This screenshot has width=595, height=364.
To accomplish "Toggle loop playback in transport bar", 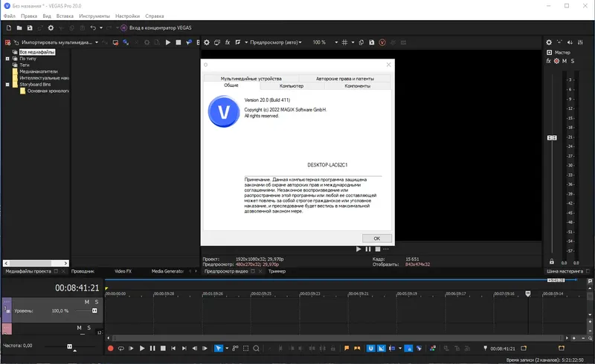I will tap(121, 348).
